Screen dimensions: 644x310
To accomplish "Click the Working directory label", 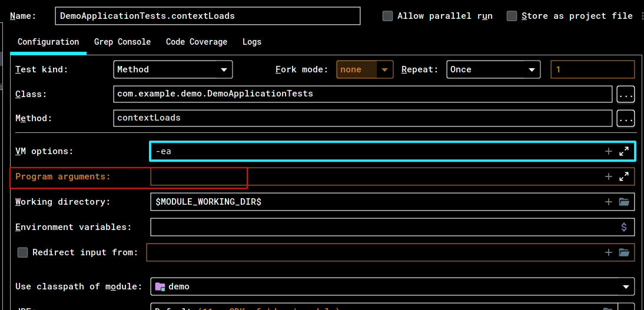I will click(63, 202).
